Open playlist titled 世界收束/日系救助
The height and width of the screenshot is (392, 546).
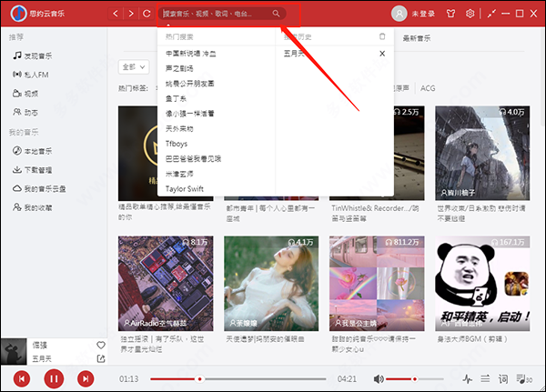tap(481, 213)
